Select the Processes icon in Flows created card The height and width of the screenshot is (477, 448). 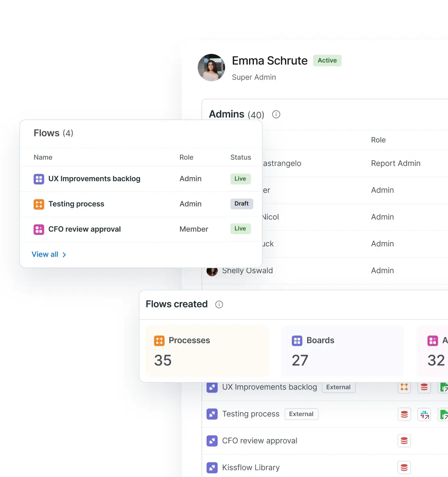[x=159, y=341]
